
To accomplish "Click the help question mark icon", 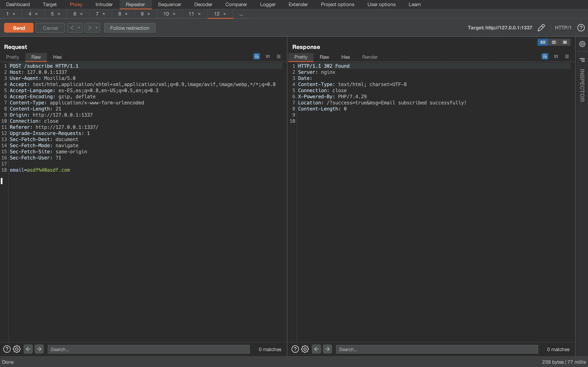I will point(581,28).
